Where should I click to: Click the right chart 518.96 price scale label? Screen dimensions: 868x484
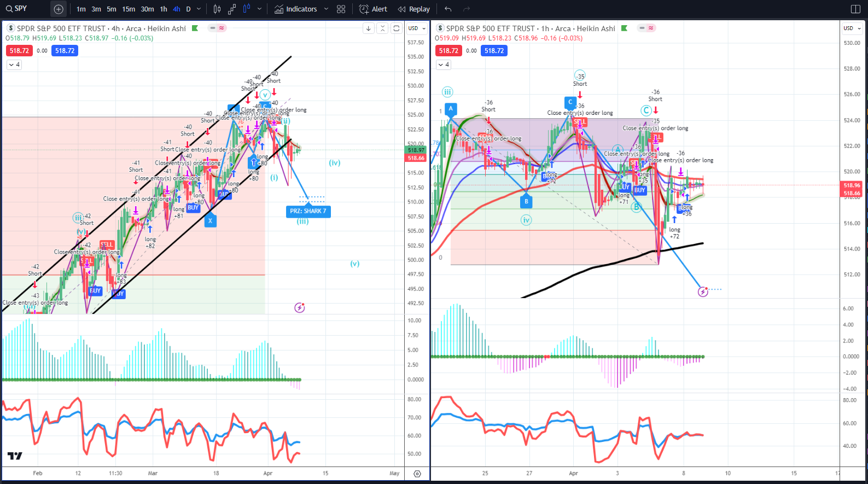852,185
